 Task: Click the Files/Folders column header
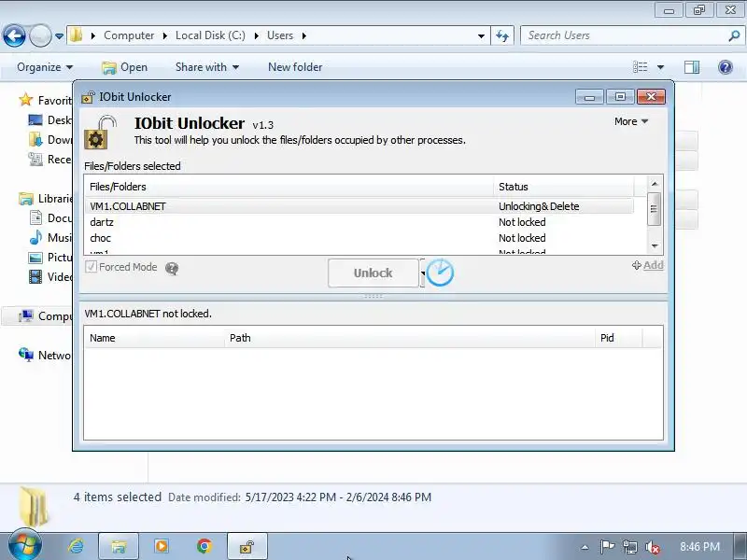click(x=289, y=187)
